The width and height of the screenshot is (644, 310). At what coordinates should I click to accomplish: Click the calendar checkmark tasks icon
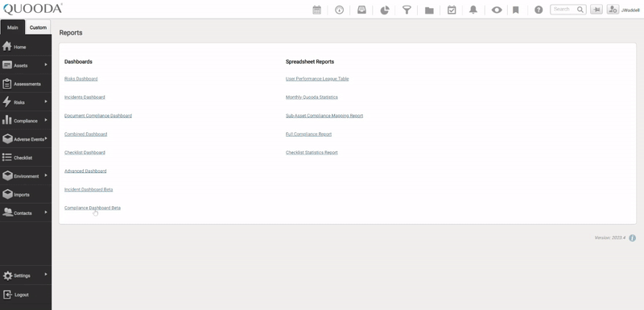[x=452, y=10]
